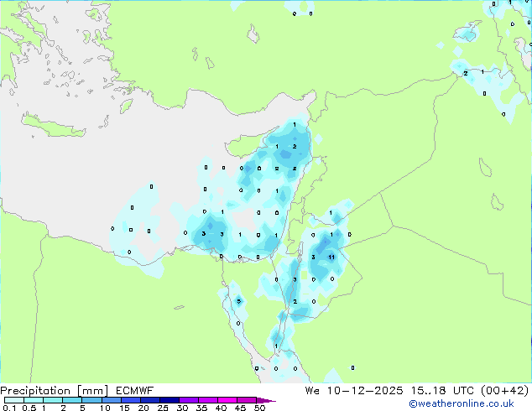This screenshot has height=411, width=532.
Task: Click the 'Precipitation [mm]' title text
Action: (x=55, y=391)
